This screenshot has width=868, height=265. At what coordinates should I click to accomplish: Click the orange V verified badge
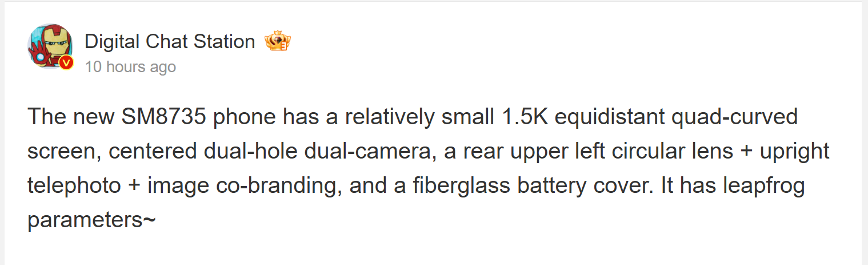click(x=66, y=62)
